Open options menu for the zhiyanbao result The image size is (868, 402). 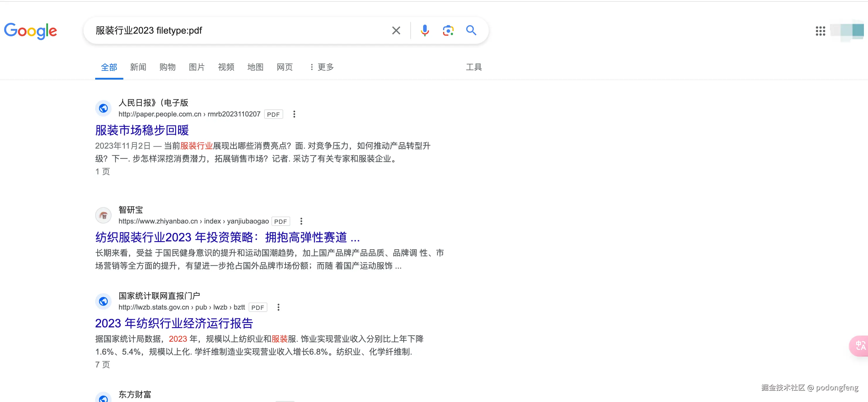click(301, 221)
